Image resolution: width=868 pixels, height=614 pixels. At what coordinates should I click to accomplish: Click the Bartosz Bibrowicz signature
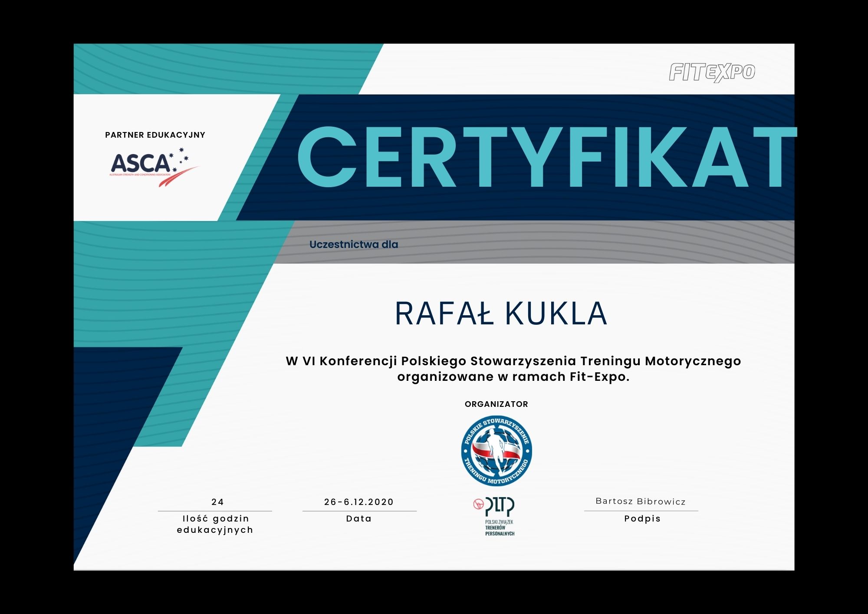tap(641, 502)
